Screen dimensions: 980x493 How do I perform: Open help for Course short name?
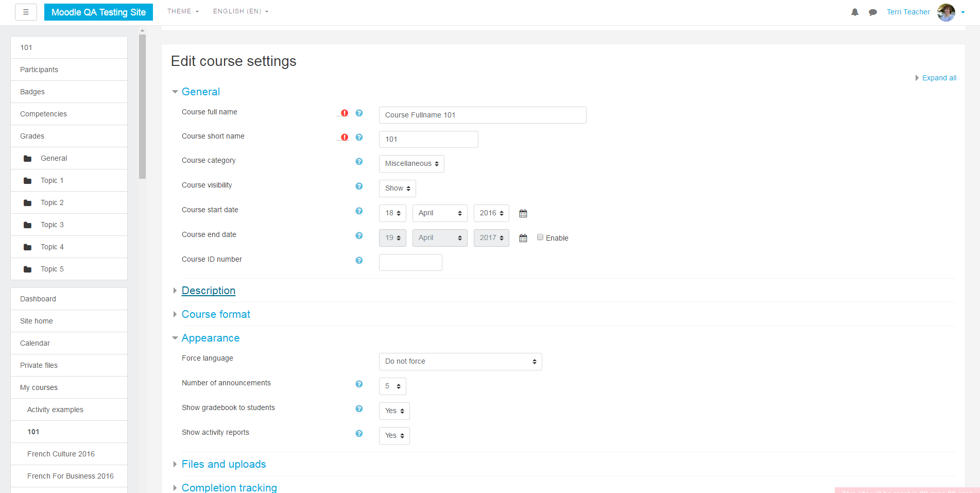[x=359, y=137]
